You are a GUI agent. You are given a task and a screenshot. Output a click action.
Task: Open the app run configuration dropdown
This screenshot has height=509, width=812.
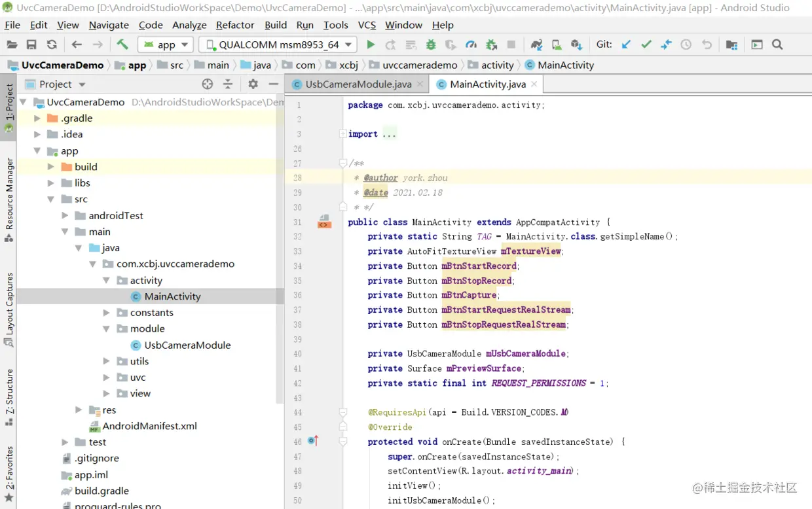point(166,44)
